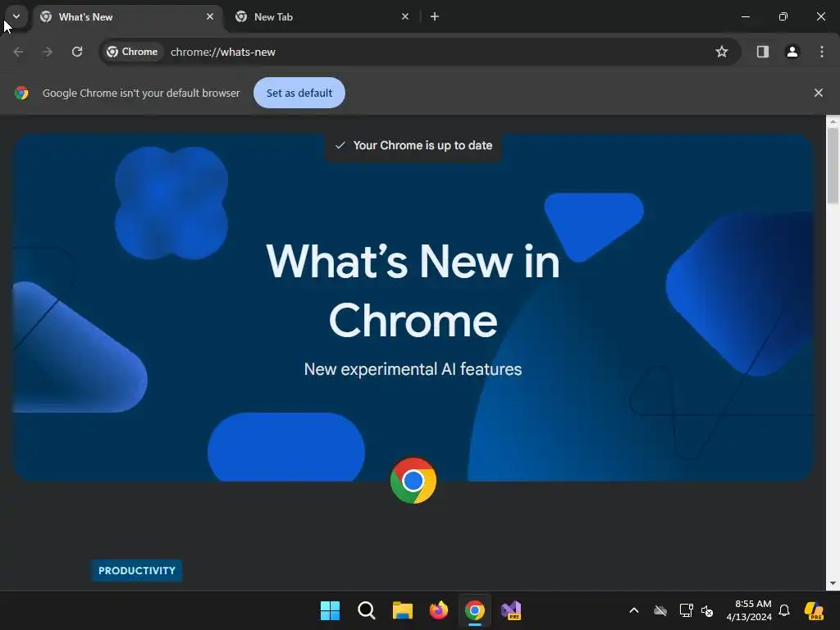Viewport: 840px width, 630px height.
Task: Open the Windows Start menu
Action: tap(330, 610)
